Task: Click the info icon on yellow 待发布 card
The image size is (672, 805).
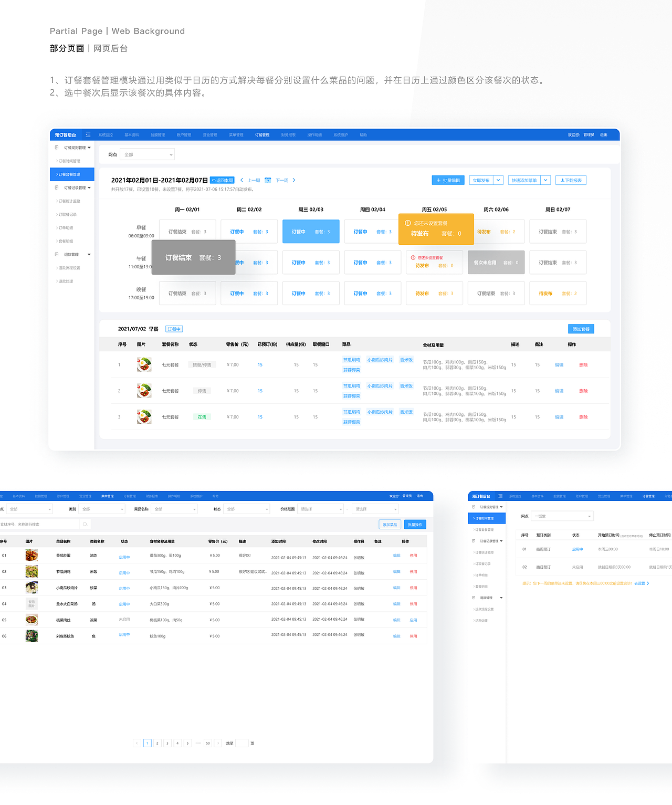Action: coord(408,223)
